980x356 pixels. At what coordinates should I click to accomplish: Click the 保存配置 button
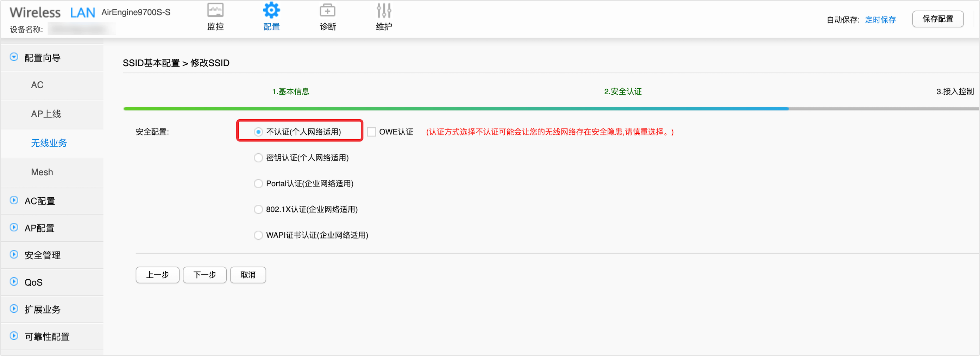938,19
